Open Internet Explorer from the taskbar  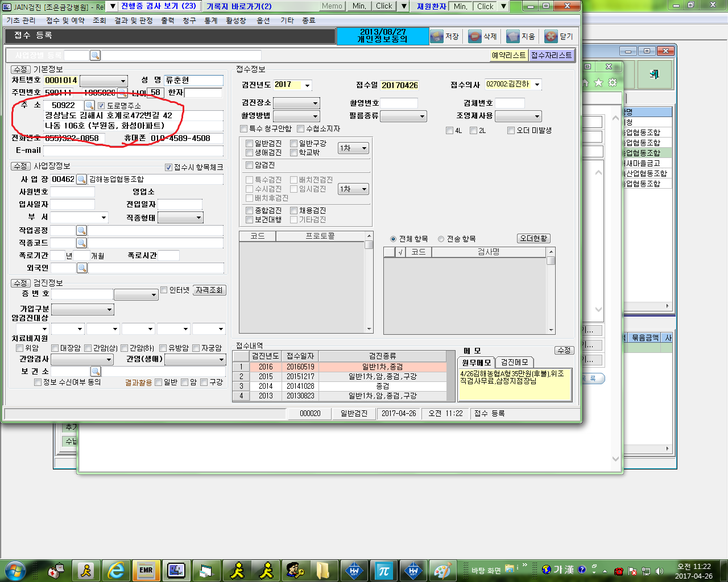point(116,570)
